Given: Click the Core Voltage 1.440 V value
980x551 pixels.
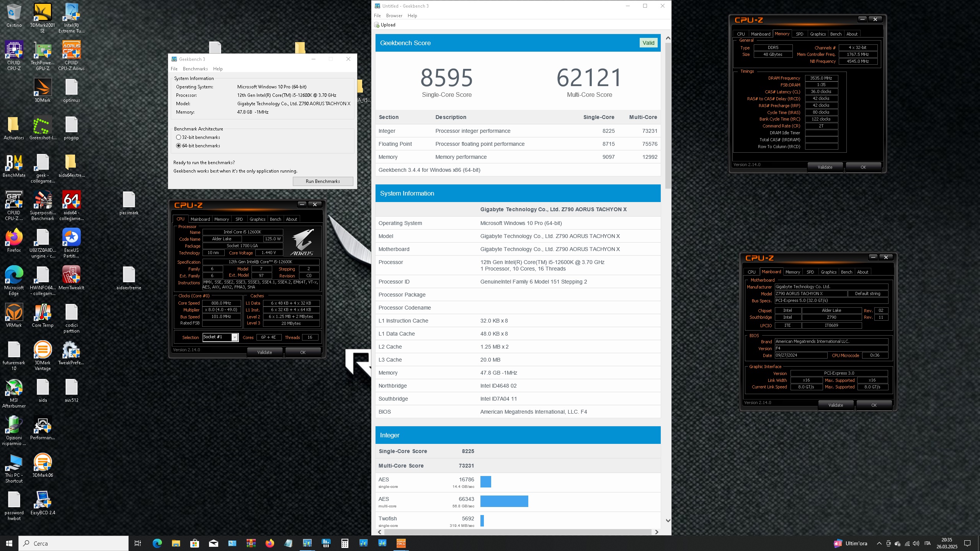Looking at the screenshot, I should click(269, 253).
